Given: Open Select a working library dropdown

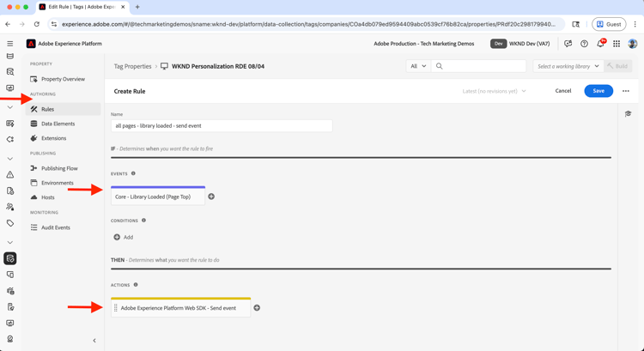Looking at the screenshot, I should [568, 66].
